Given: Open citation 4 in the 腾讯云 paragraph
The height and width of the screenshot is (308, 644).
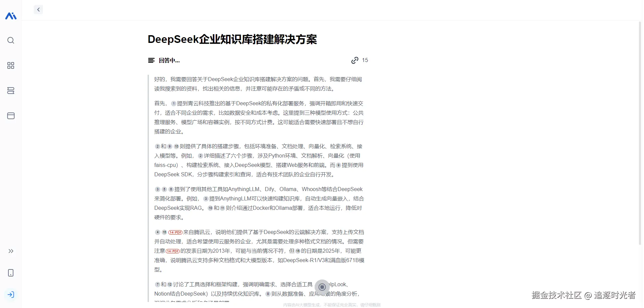Looking at the screenshot, I should (x=157, y=232).
